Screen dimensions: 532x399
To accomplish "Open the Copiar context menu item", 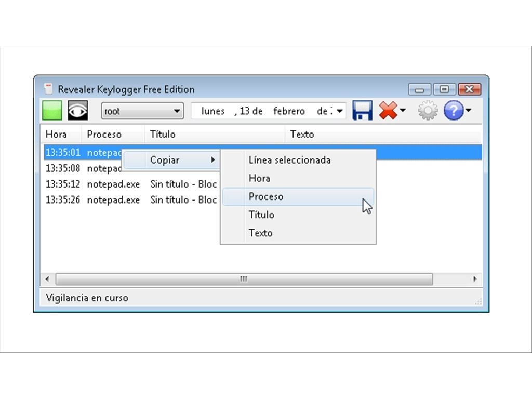I will 170,160.
